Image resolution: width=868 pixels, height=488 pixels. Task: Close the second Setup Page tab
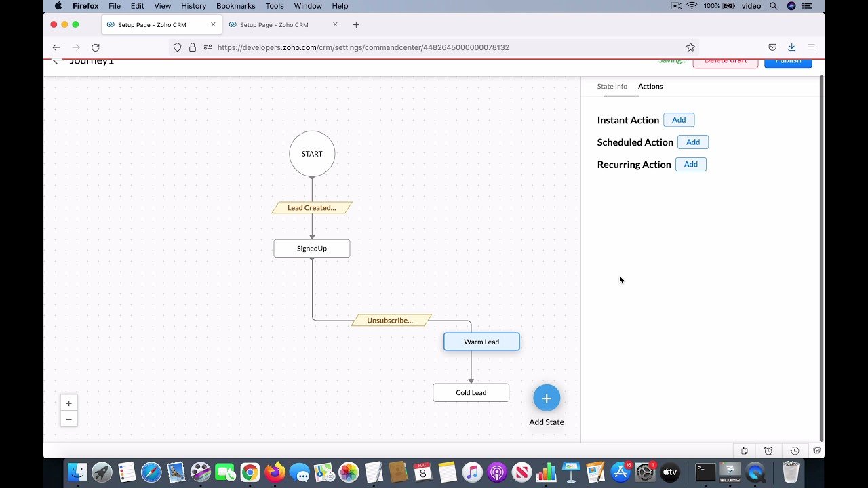[x=335, y=25]
